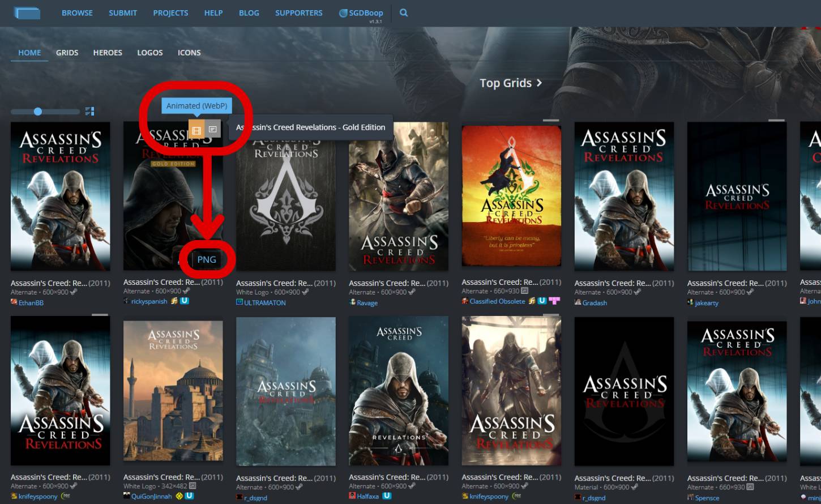
Task: Click the blue U badge beside rickyspanish
Action: coord(184,301)
